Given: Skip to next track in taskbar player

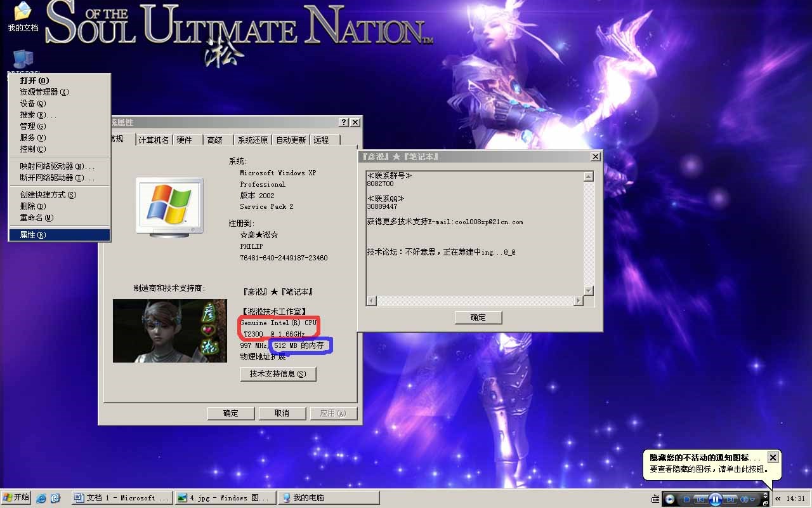Looking at the screenshot, I should point(730,499).
